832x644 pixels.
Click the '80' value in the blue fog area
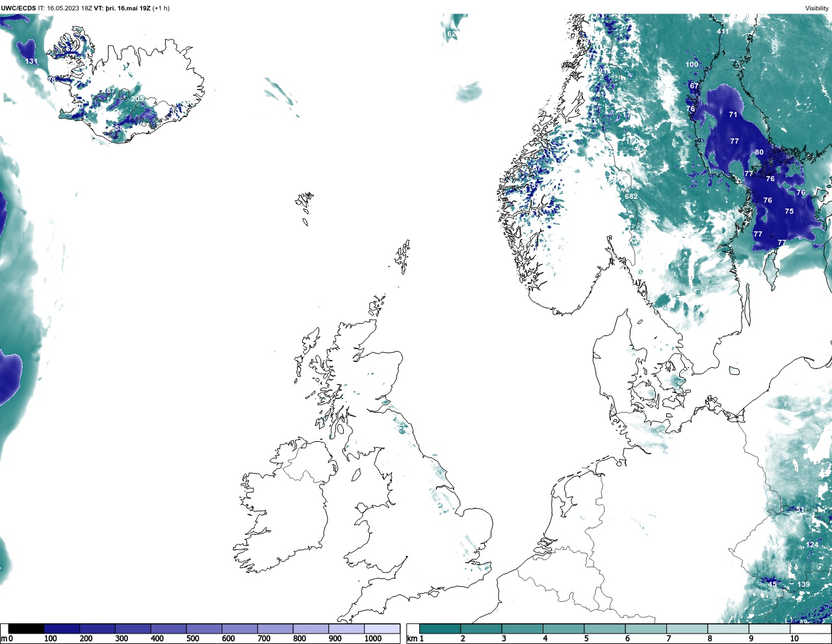[759, 153]
